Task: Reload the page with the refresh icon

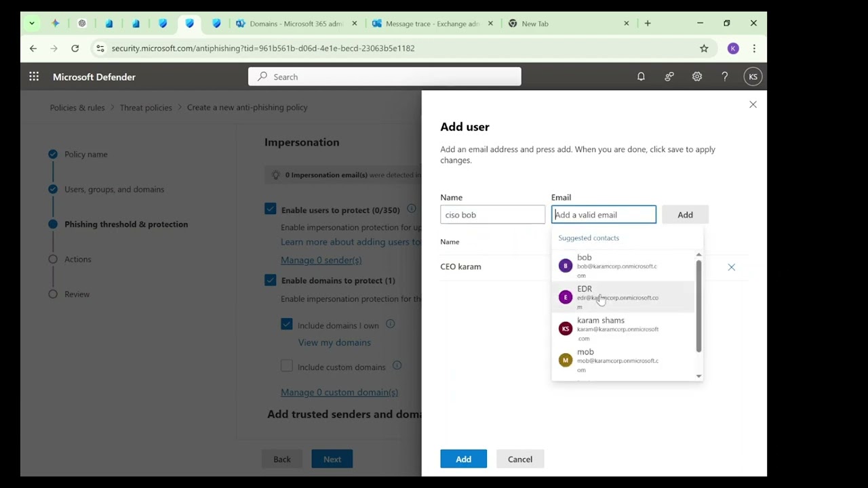Action: (x=75, y=48)
